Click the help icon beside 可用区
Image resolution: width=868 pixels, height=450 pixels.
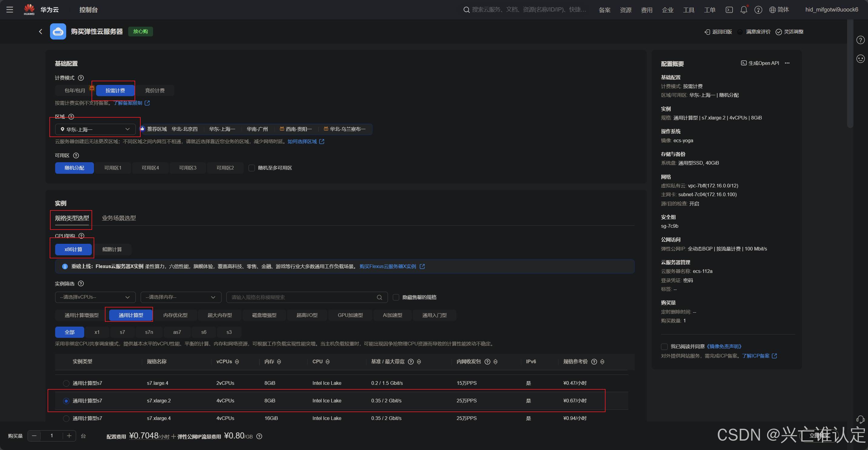[76, 155]
